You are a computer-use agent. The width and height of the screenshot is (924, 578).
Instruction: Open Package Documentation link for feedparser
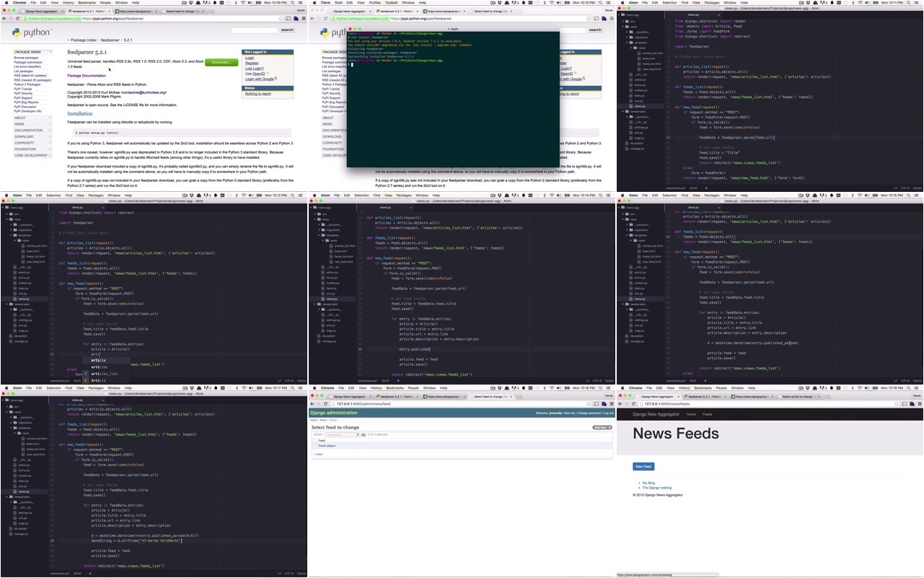coord(87,76)
